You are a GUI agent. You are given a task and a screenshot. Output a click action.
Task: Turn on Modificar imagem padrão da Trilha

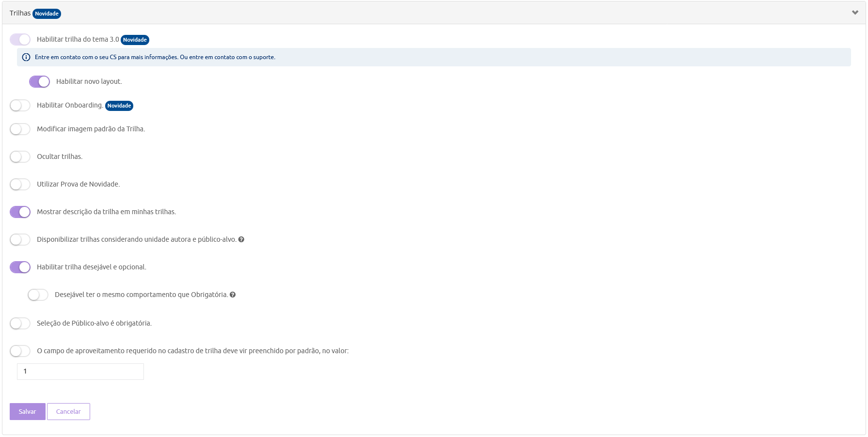[20, 129]
